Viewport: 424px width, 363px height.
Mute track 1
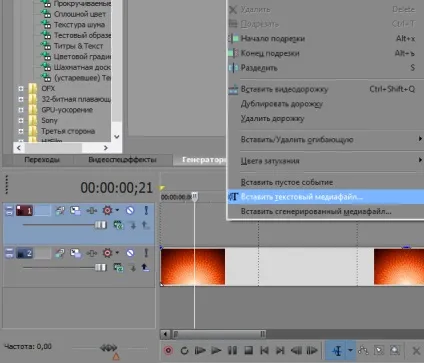point(130,210)
